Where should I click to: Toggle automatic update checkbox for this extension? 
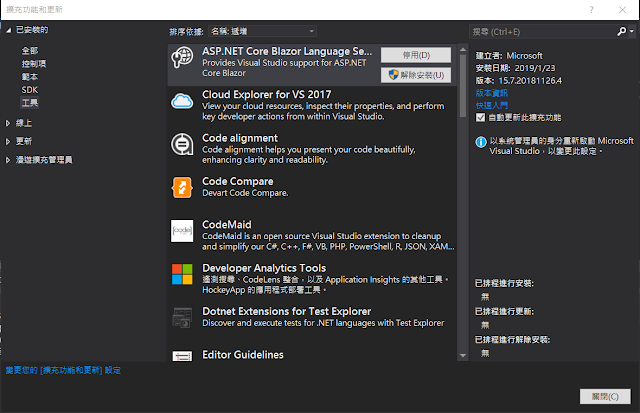(480, 118)
